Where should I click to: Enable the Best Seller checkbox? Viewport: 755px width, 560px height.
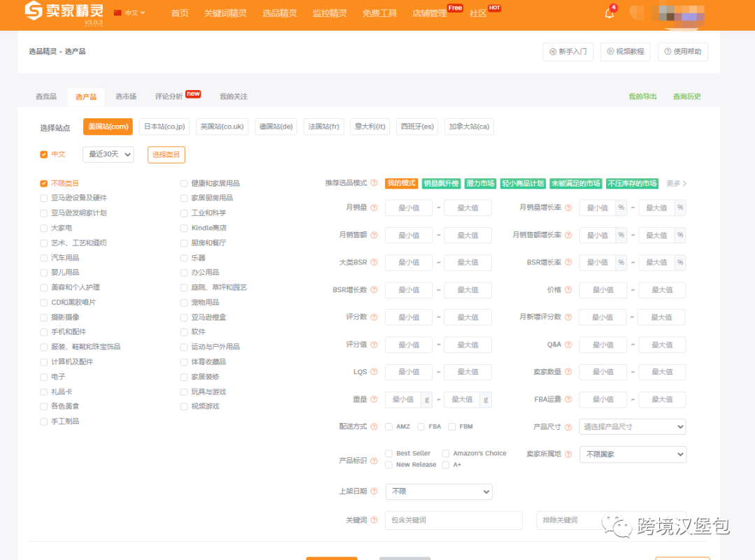tap(388, 453)
